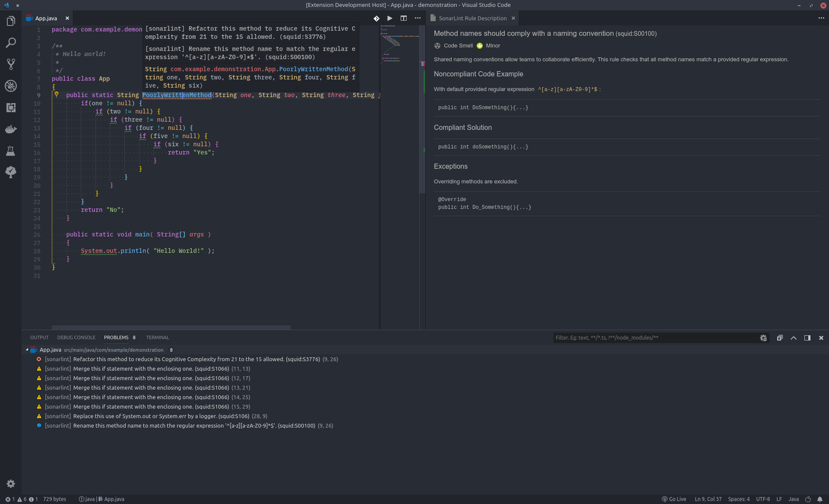Collapse the App.java problems tree group
The width and height of the screenshot is (829, 504).
pyautogui.click(x=27, y=350)
